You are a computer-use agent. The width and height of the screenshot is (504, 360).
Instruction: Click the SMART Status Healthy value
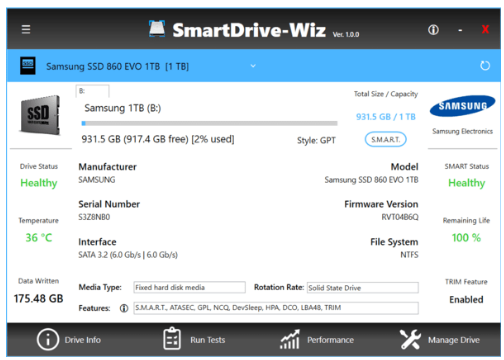466,183
